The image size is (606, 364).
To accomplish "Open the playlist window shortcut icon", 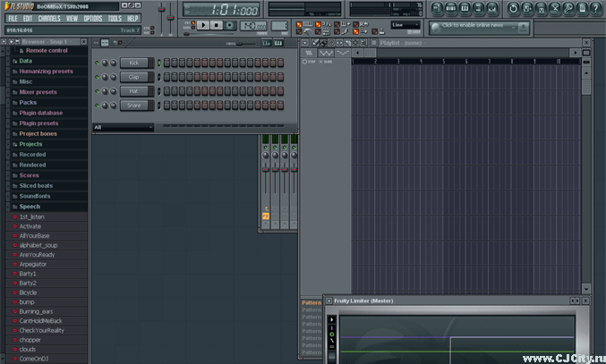I will [x=437, y=8].
